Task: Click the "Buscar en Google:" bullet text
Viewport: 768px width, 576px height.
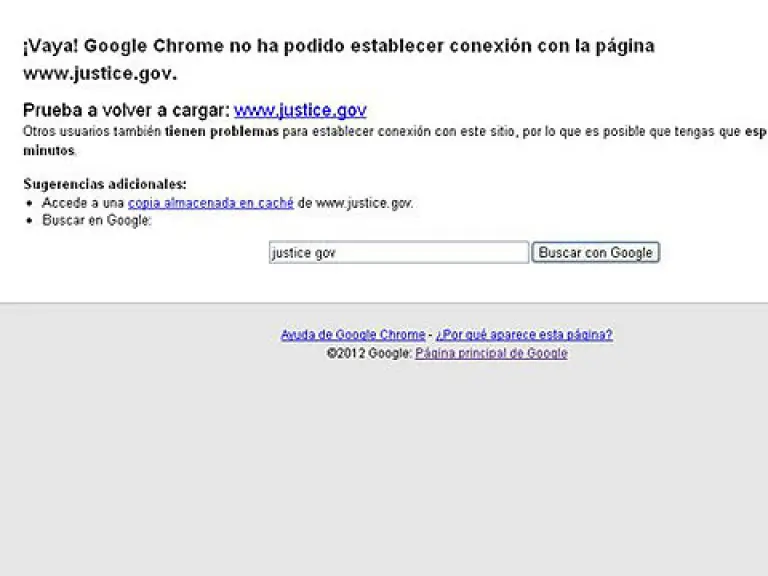Action: click(97, 220)
